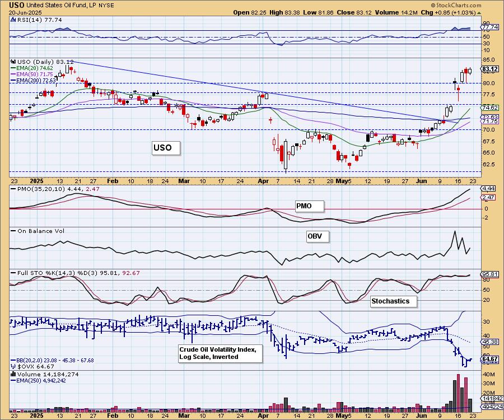The height and width of the screenshot is (420, 504).
Task: Click the Close 83.12 header value
Action: tap(354, 12)
